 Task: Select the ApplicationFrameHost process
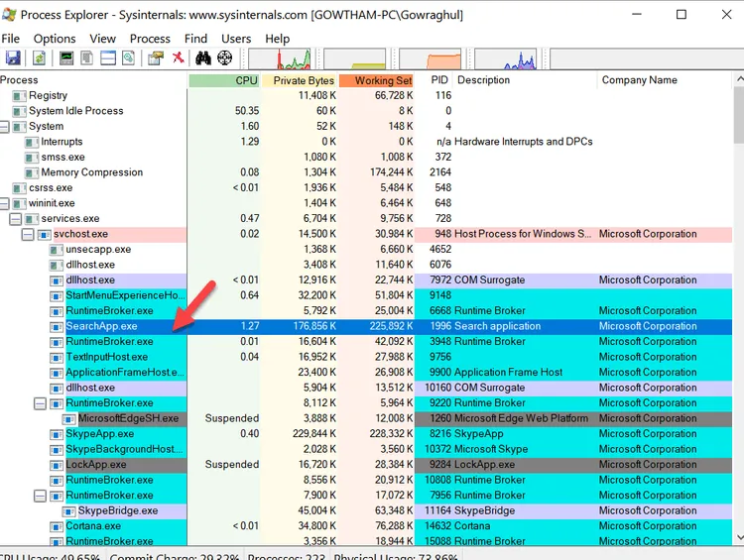point(366,373)
